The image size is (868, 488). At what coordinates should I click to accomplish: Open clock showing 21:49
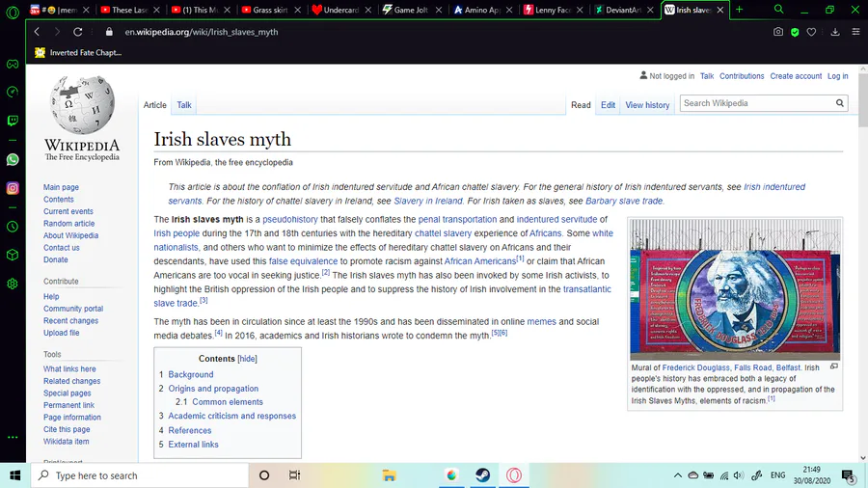tap(812, 475)
